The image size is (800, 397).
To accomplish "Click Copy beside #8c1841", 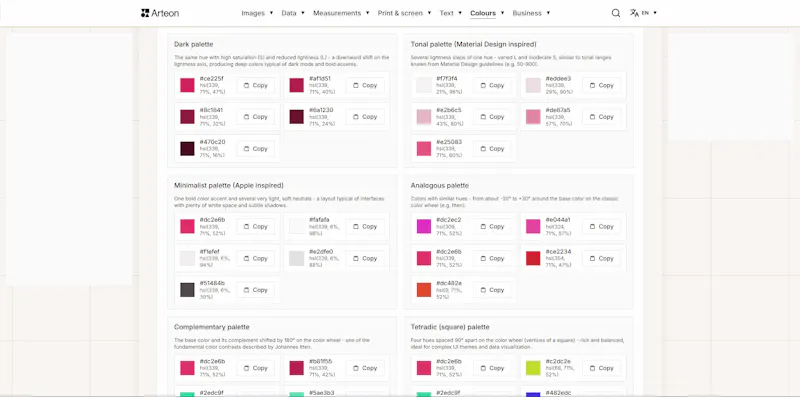I will coord(256,117).
